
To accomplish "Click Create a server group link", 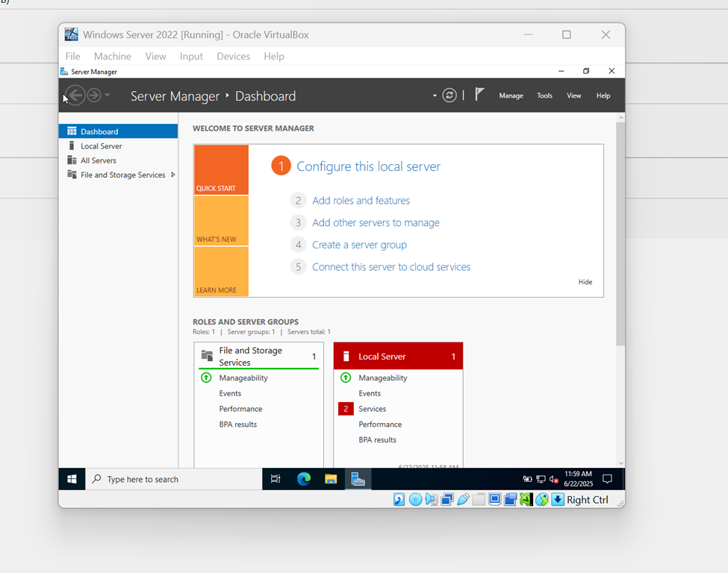I will (359, 245).
